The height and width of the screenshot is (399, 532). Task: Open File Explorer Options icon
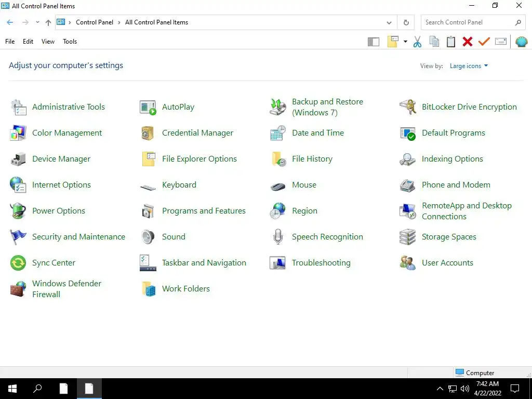pos(148,159)
